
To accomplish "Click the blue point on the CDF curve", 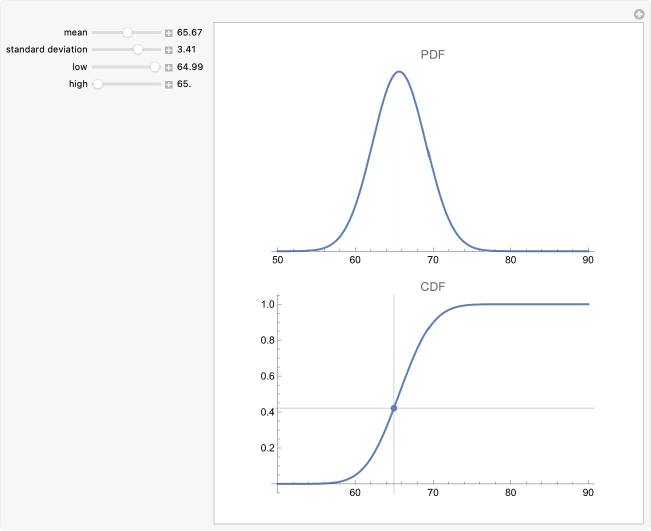I will pos(394,408).
